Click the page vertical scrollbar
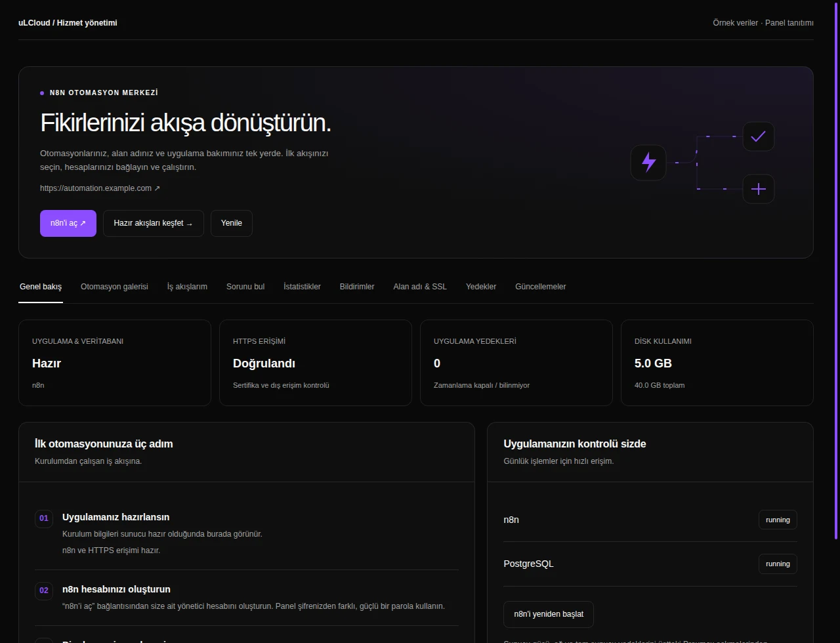Screen dimensions: 840x643 [835, 270]
